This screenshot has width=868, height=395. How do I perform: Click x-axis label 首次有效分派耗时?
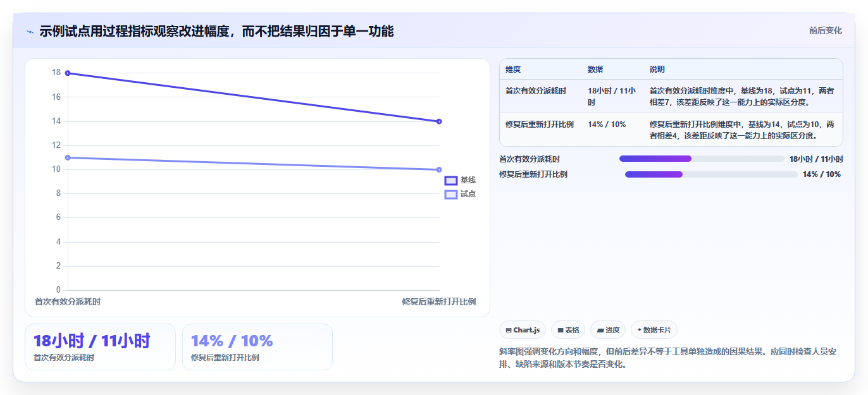(68, 301)
